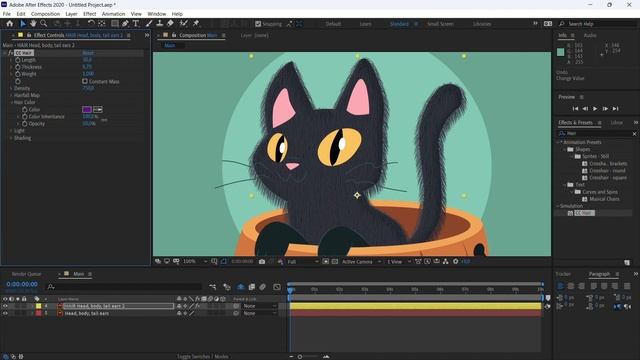Click Toggle Switches / Modes button

tap(203, 356)
